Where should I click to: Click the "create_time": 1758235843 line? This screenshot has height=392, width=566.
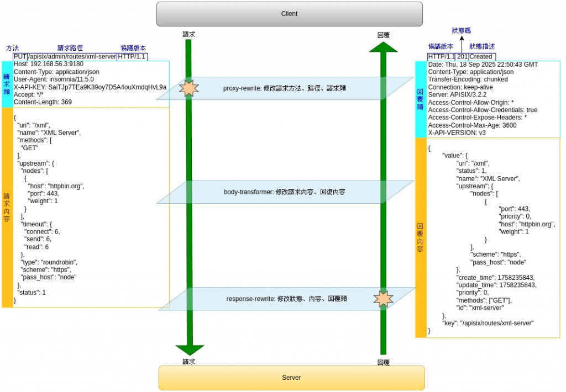click(495, 278)
